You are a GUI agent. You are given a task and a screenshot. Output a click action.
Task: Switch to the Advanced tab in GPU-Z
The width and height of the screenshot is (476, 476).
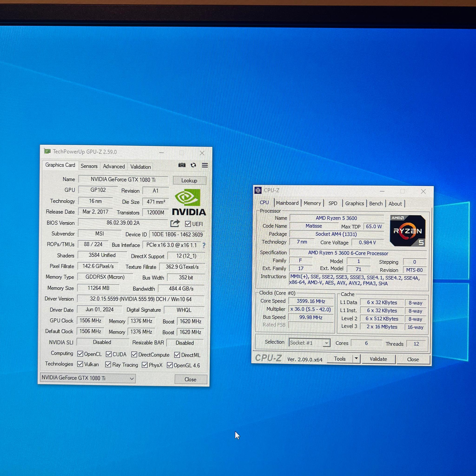[114, 167]
